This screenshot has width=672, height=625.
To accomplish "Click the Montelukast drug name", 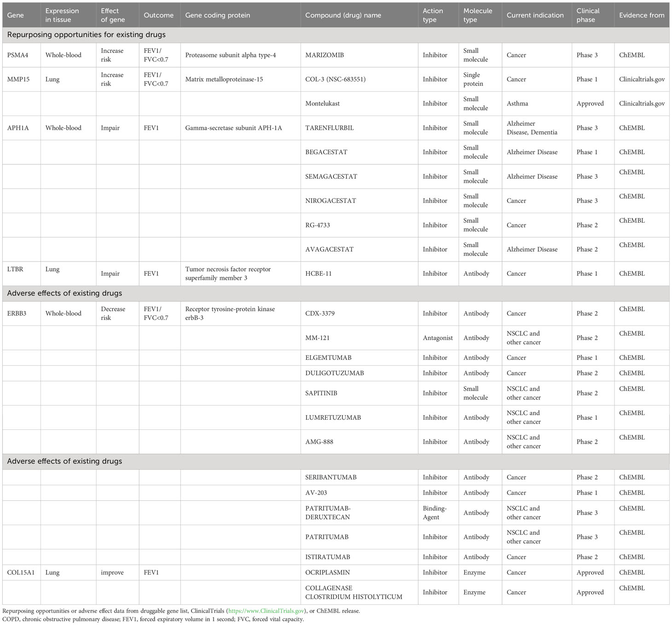I will coord(322,104).
